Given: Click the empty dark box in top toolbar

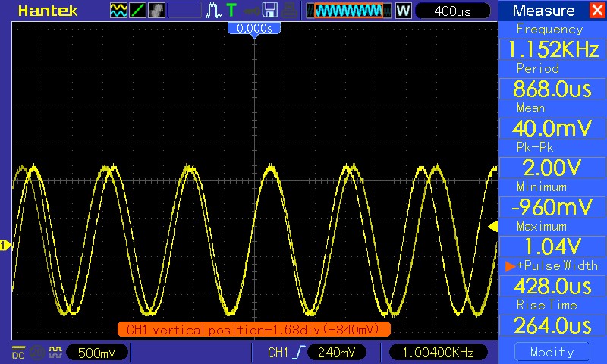Looking at the screenshot, I should (184, 11).
